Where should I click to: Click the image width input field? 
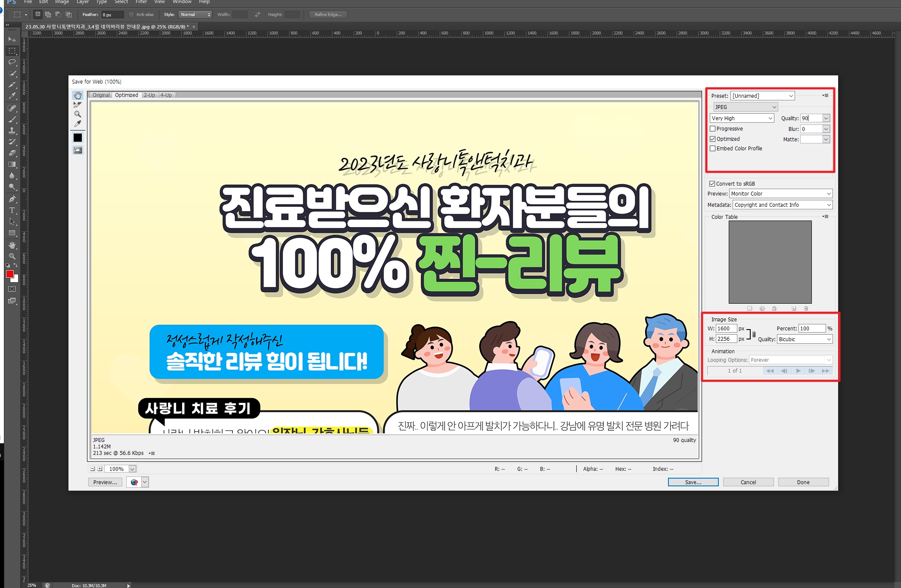pyautogui.click(x=726, y=328)
